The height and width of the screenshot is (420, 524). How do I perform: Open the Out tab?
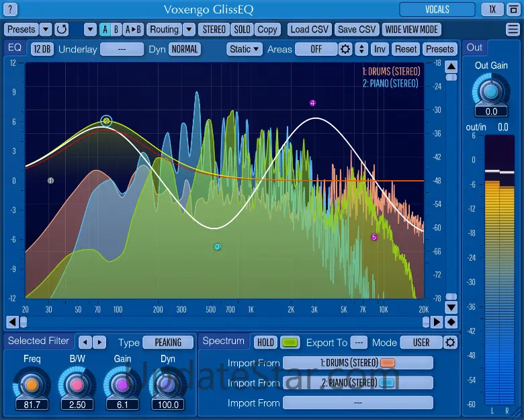[x=474, y=48]
